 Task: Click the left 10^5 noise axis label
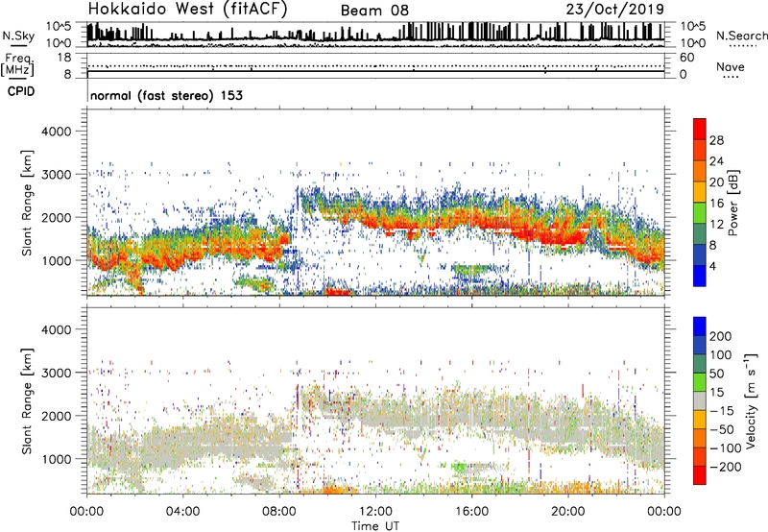(x=59, y=26)
